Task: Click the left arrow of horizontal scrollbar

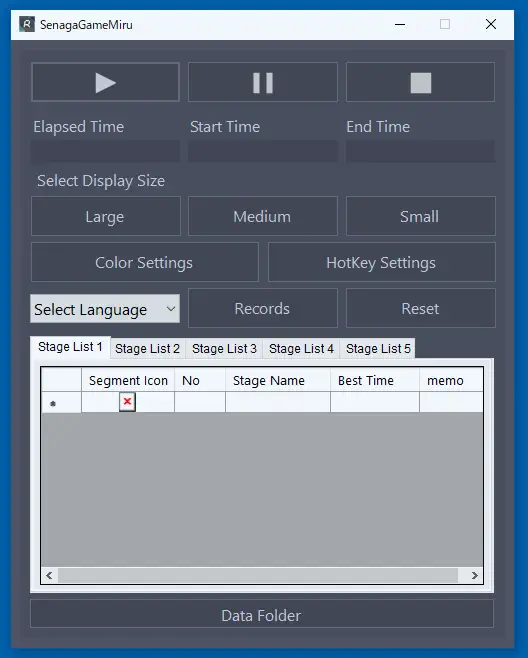Action: point(49,575)
